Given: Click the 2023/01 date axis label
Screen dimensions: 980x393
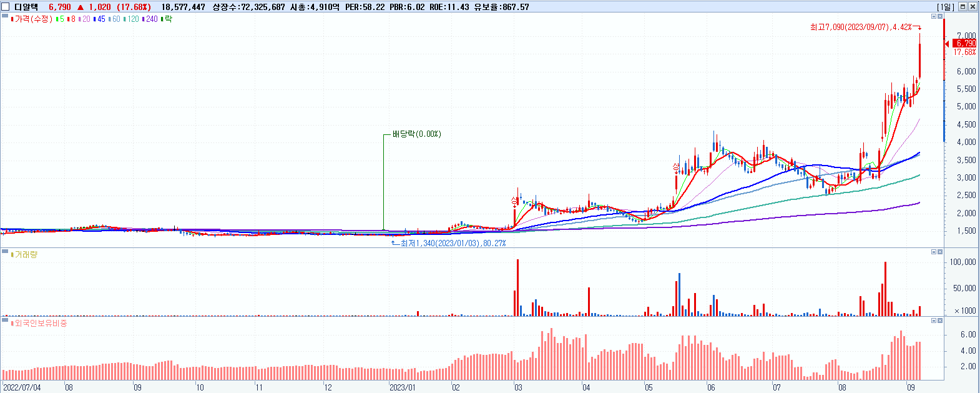Looking at the screenshot, I should [x=403, y=387].
